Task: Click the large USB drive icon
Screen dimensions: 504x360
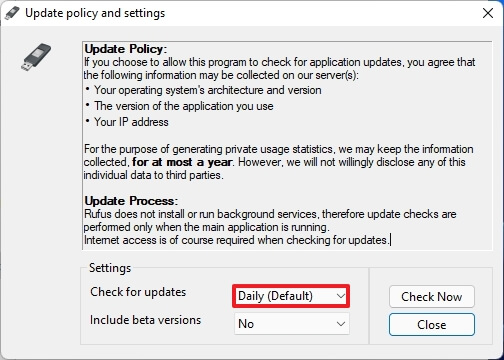Action: coord(36,57)
